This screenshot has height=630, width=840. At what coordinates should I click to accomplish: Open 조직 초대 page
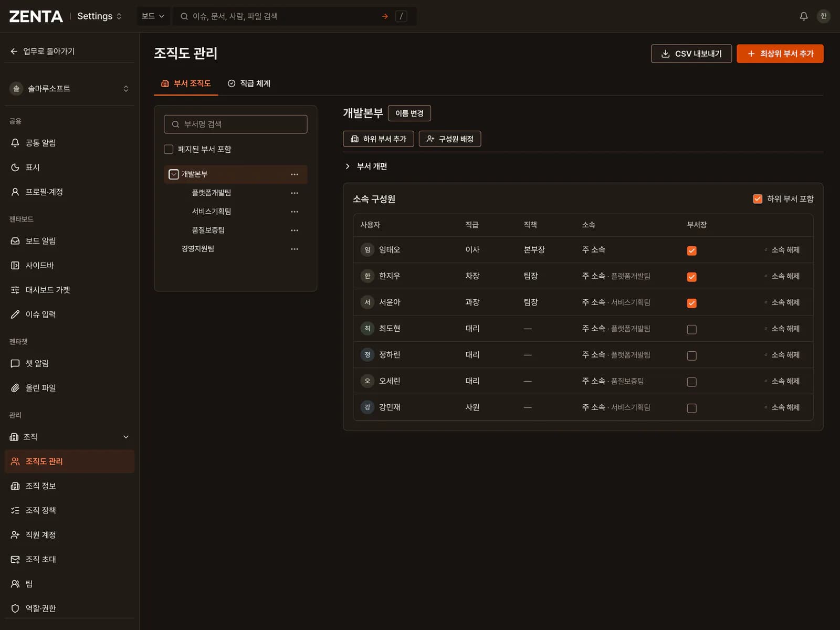(69, 560)
